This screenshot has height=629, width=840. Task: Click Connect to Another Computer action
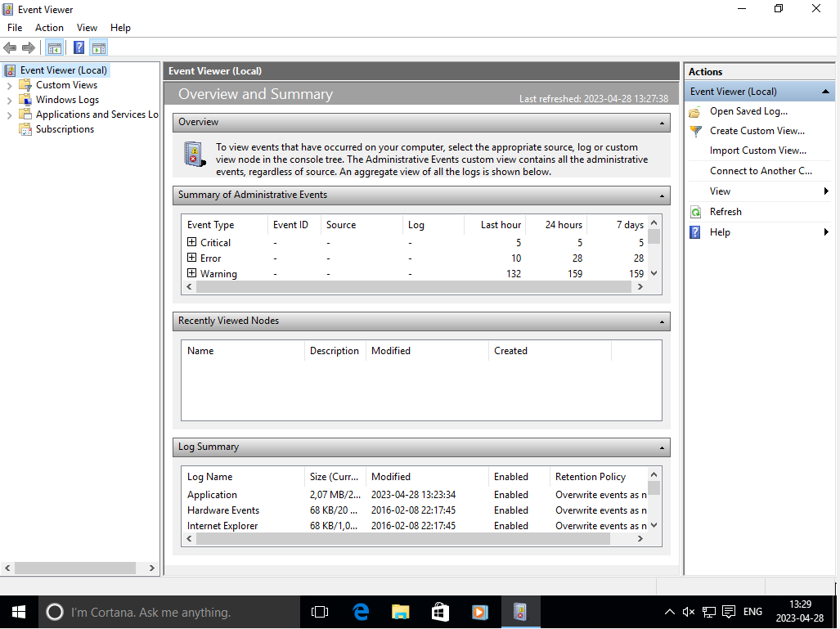click(761, 171)
